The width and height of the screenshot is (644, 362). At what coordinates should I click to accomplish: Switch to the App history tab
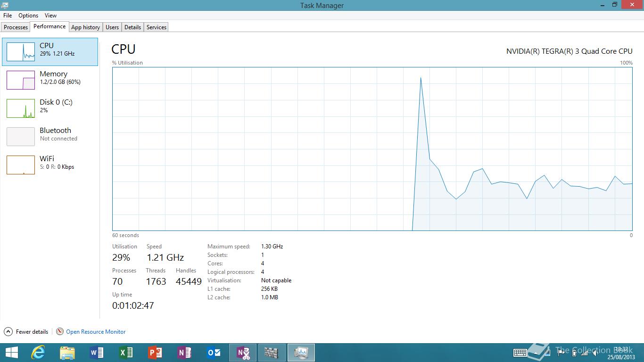(85, 27)
